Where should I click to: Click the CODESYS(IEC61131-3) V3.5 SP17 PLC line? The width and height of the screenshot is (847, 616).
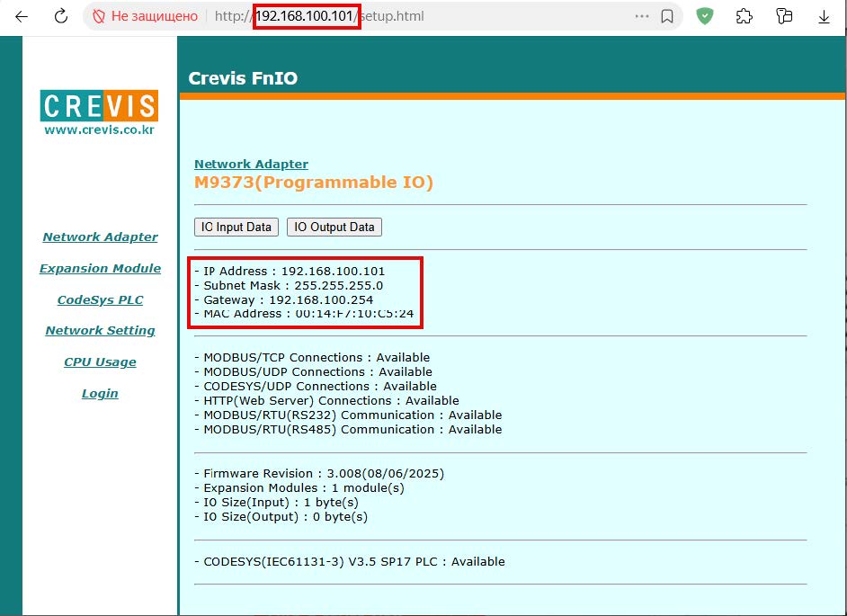tap(350, 562)
